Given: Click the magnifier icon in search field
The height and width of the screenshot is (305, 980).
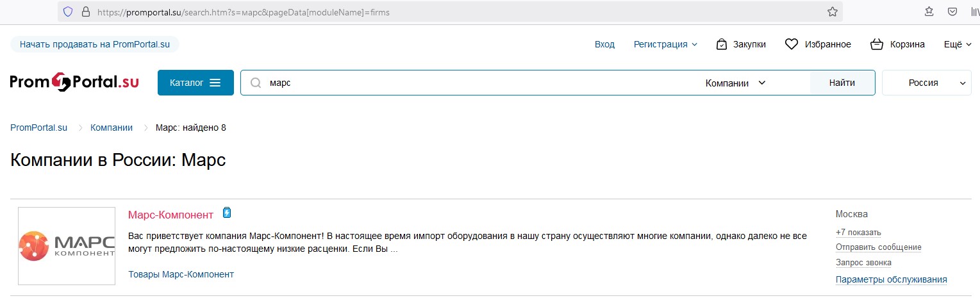Looking at the screenshot, I should 256,83.
